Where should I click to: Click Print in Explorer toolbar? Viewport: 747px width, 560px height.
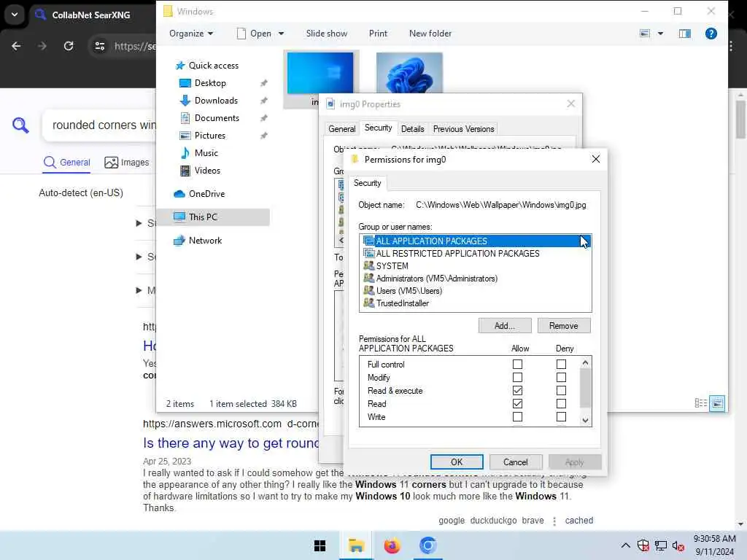pos(379,34)
